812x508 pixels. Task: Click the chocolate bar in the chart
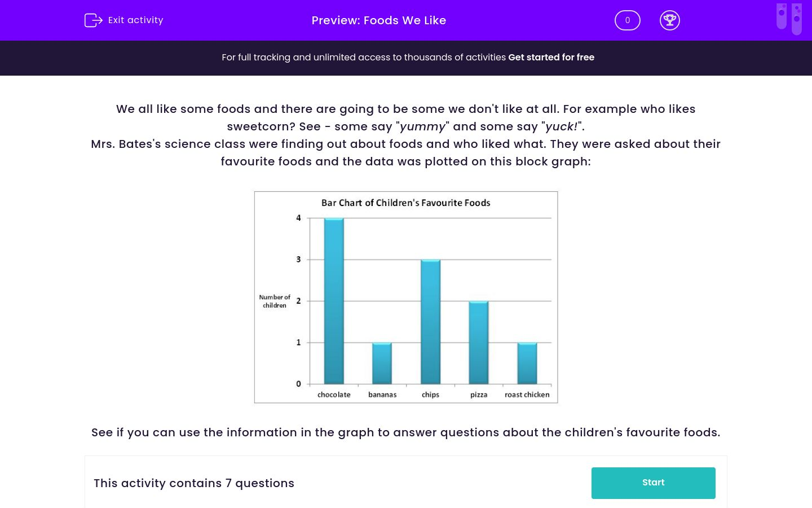pyautogui.click(x=334, y=301)
